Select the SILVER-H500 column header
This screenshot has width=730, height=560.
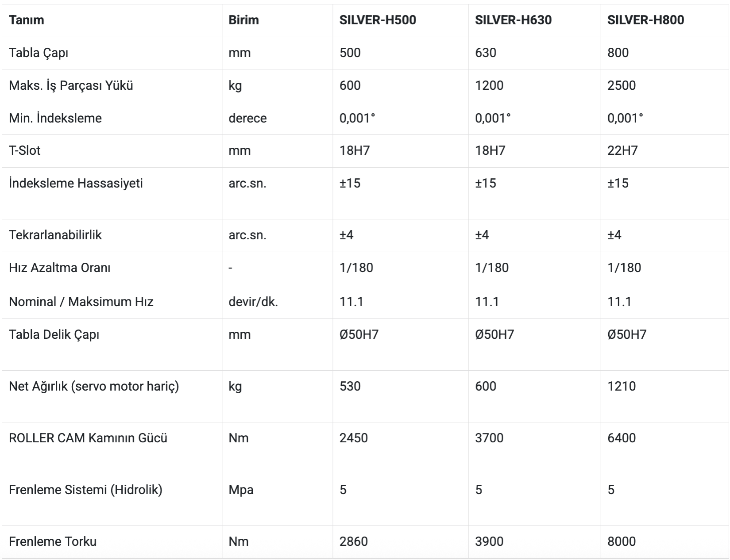pos(378,20)
